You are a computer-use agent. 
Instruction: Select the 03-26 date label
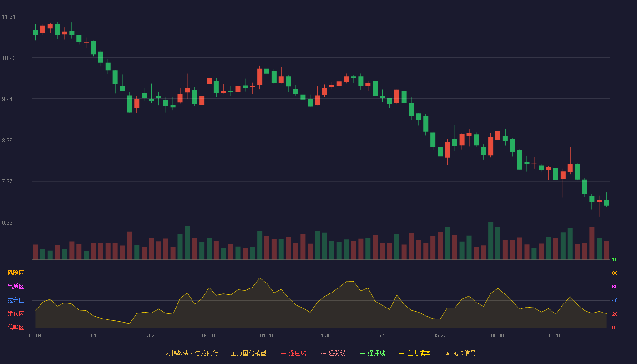[x=151, y=335]
